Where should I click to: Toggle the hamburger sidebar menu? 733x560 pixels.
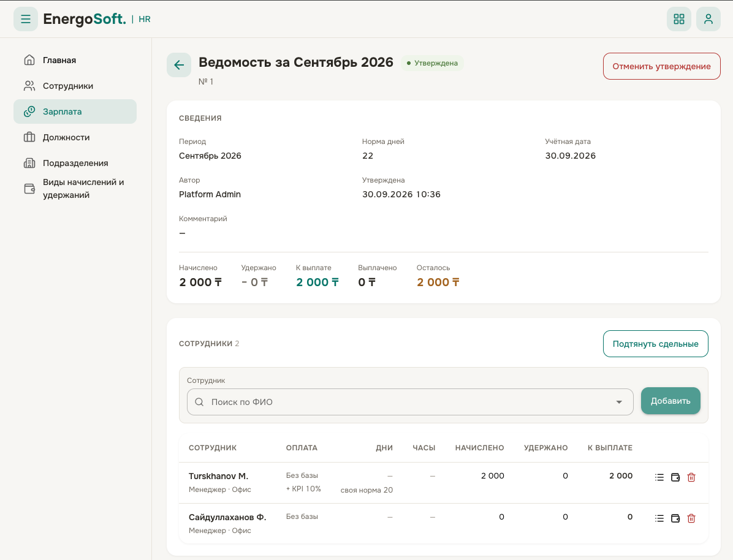click(x=26, y=19)
